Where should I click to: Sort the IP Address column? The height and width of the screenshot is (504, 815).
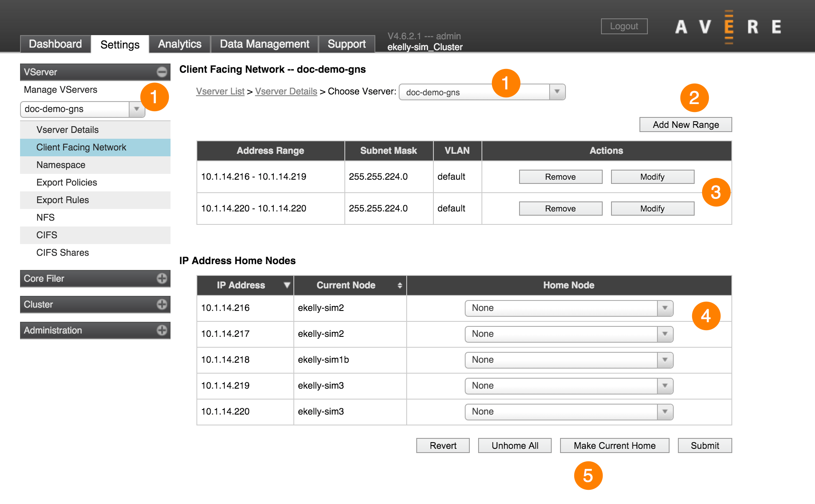[287, 285]
